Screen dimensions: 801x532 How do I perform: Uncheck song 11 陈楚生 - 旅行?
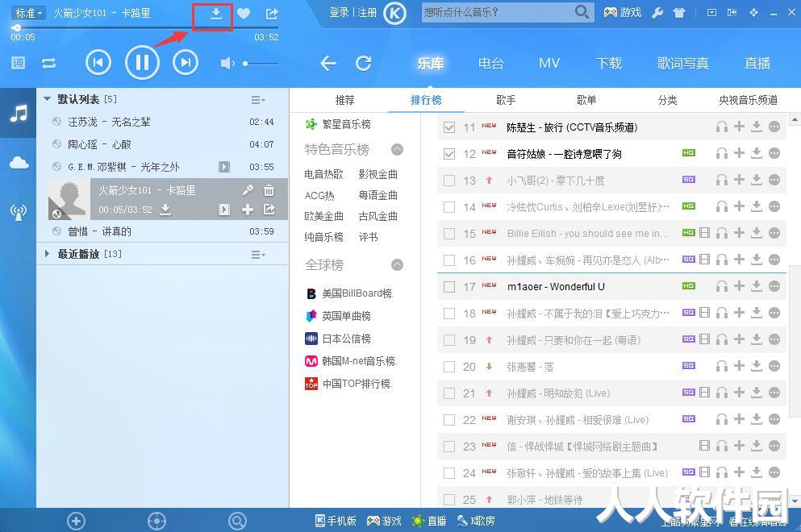click(449, 127)
